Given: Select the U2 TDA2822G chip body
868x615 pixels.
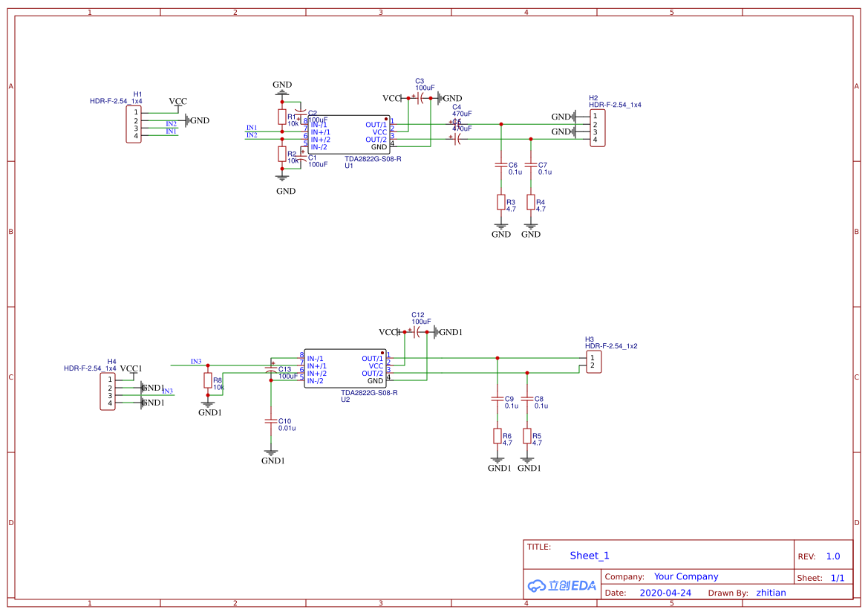Looking at the screenshot, I should pyautogui.click(x=345, y=368).
